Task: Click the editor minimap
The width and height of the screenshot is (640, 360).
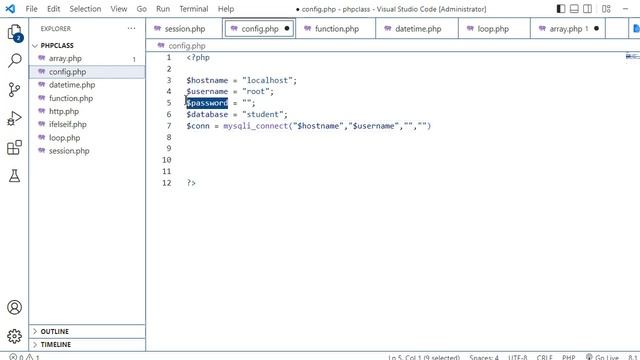Action: pos(632,56)
